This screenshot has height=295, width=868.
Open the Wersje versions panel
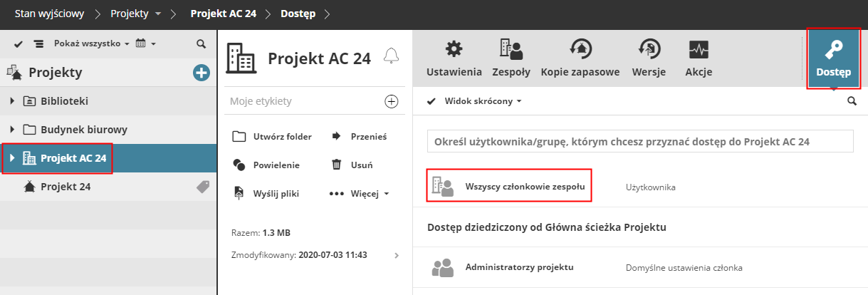pos(648,58)
